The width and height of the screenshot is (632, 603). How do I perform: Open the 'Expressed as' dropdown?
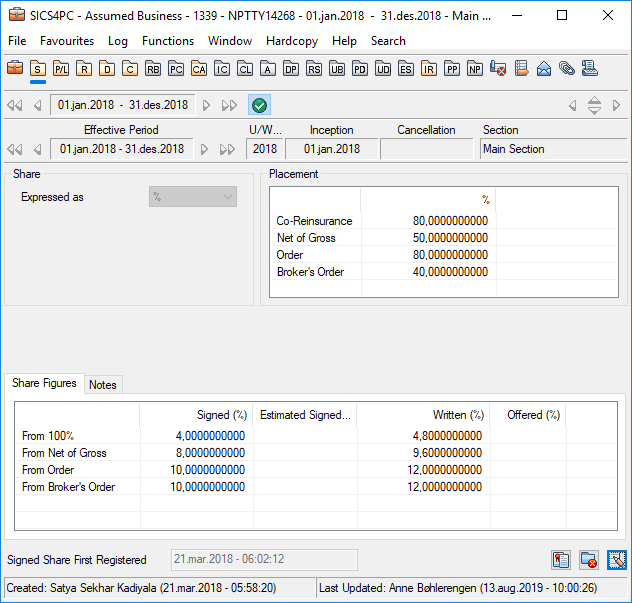pos(193,197)
